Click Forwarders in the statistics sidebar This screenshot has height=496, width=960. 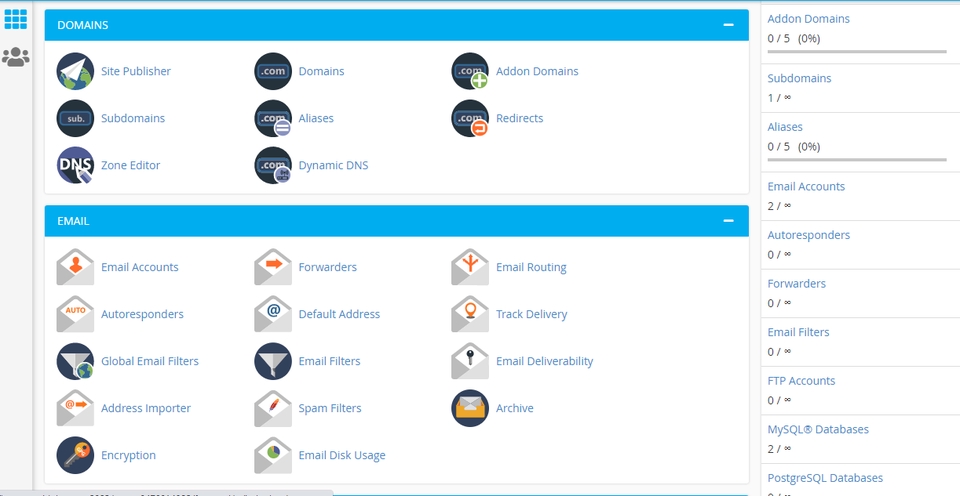pyautogui.click(x=797, y=284)
